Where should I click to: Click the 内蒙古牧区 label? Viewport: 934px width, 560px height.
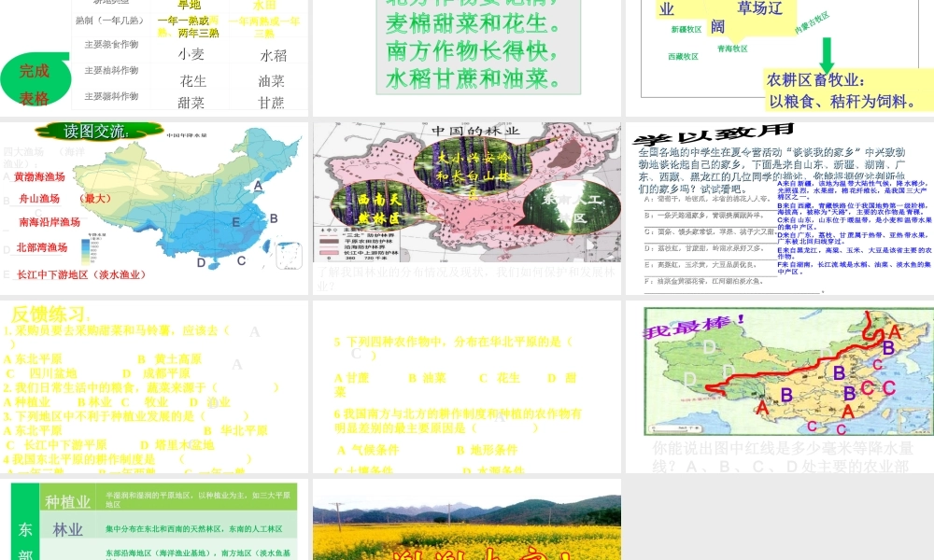[x=812, y=22]
